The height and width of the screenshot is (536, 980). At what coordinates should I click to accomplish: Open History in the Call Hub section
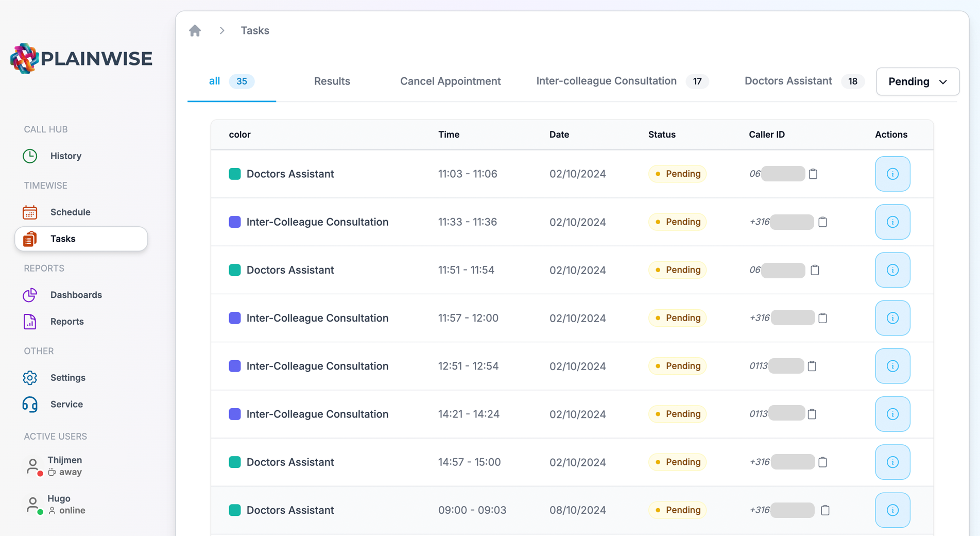tap(65, 156)
